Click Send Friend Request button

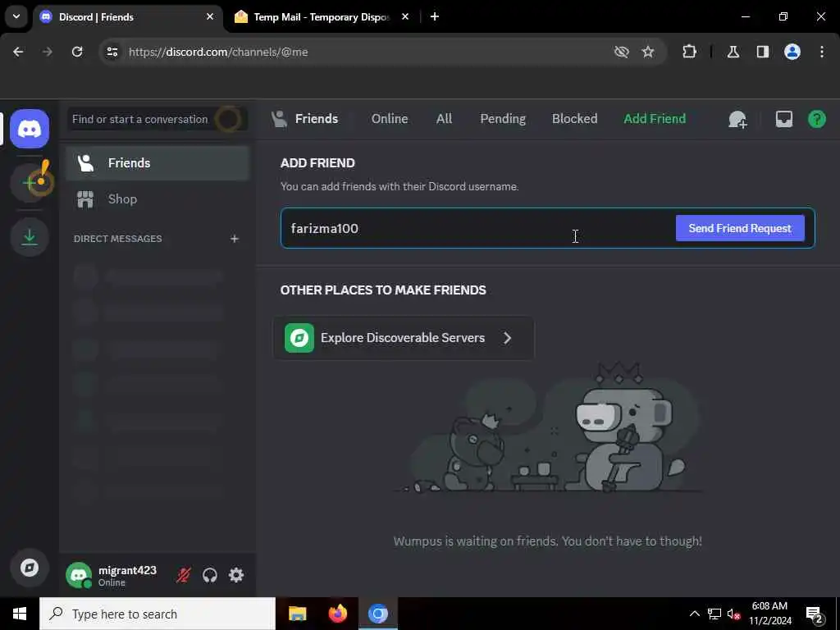(x=739, y=228)
